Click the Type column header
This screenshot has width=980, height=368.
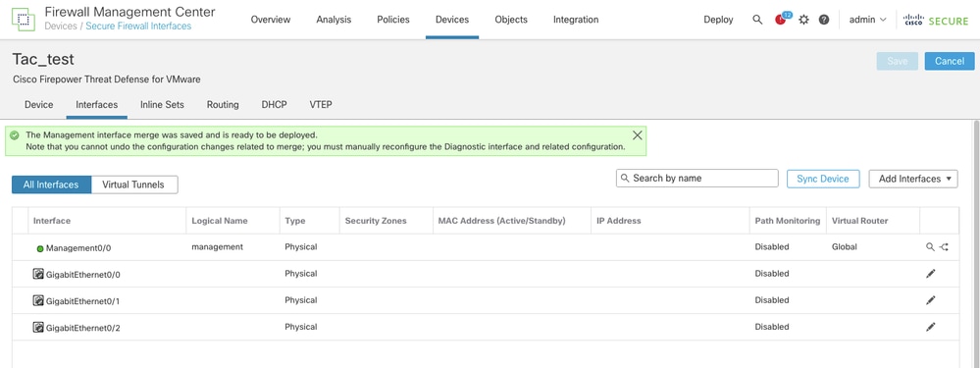[x=295, y=221]
